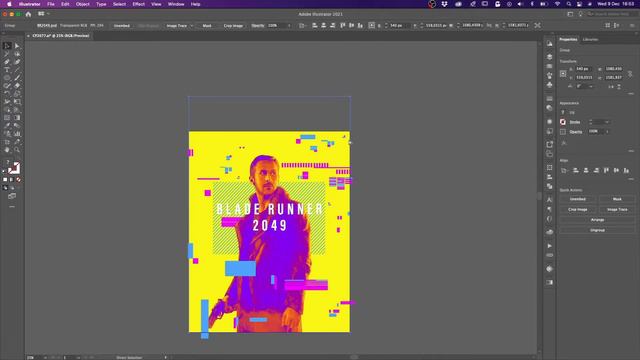This screenshot has width=640, height=360.
Task: Select the Width tool
Action: click(x=7, y=102)
